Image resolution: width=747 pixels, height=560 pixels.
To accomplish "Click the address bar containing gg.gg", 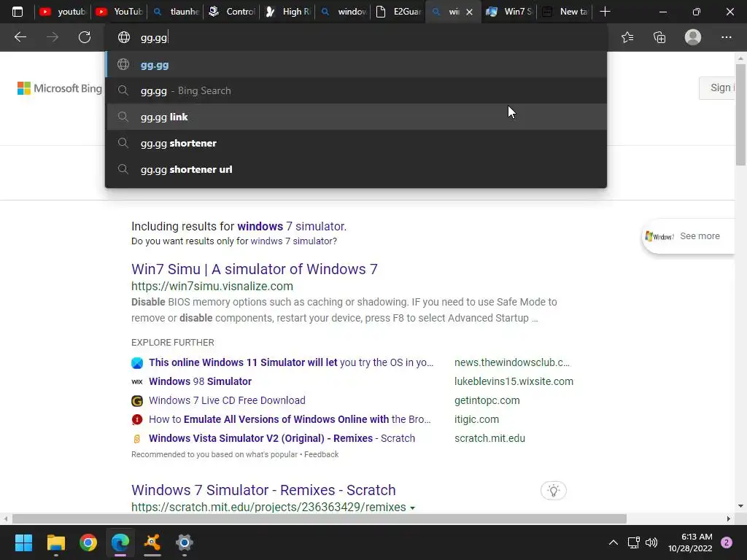I will (x=356, y=37).
